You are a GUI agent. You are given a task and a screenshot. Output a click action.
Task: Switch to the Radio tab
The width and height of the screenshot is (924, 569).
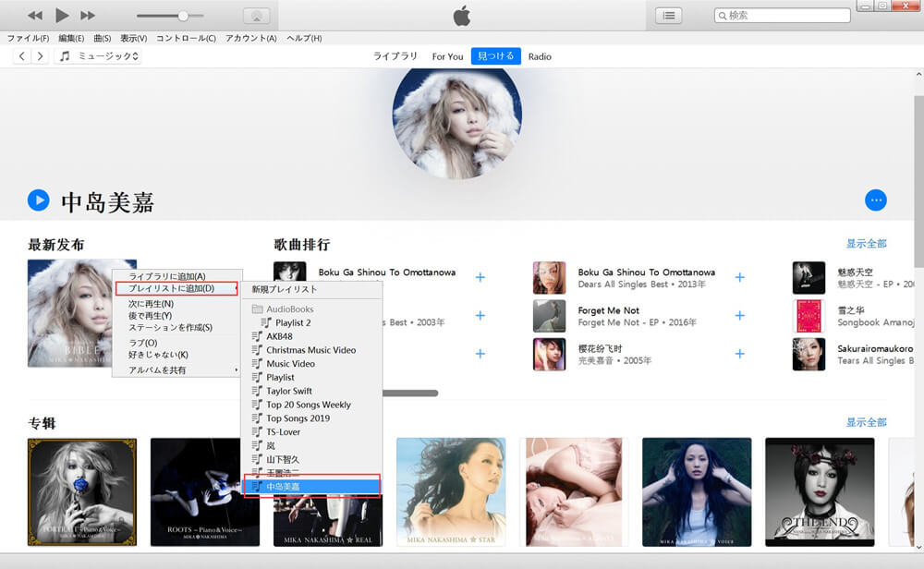(540, 56)
